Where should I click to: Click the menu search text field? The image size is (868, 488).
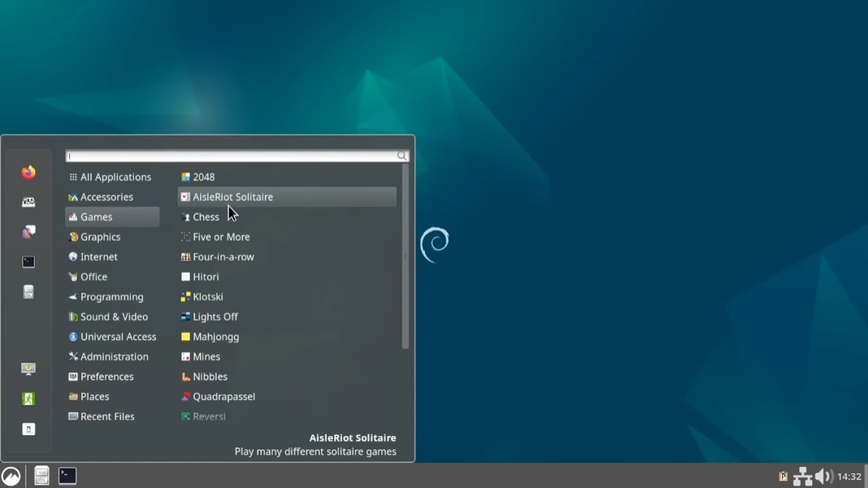[x=232, y=156]
